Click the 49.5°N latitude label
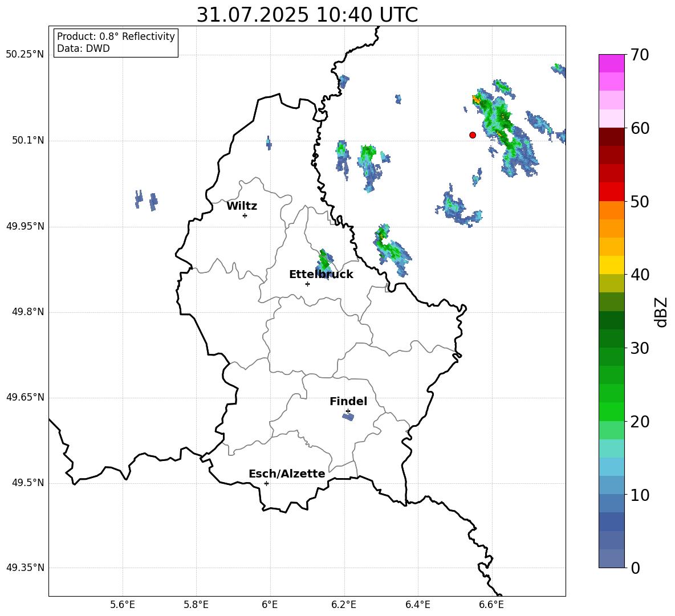The width and height of the screenshot is (675, 616). tap(28, 483)
